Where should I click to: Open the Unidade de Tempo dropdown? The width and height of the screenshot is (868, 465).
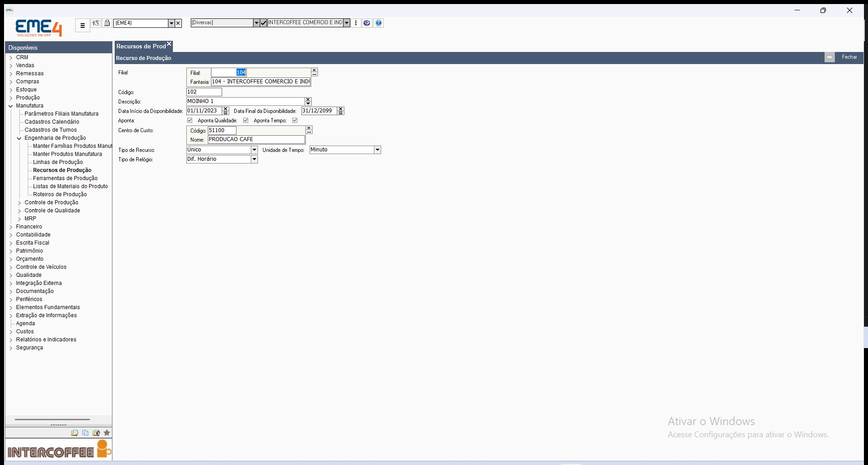378,150
